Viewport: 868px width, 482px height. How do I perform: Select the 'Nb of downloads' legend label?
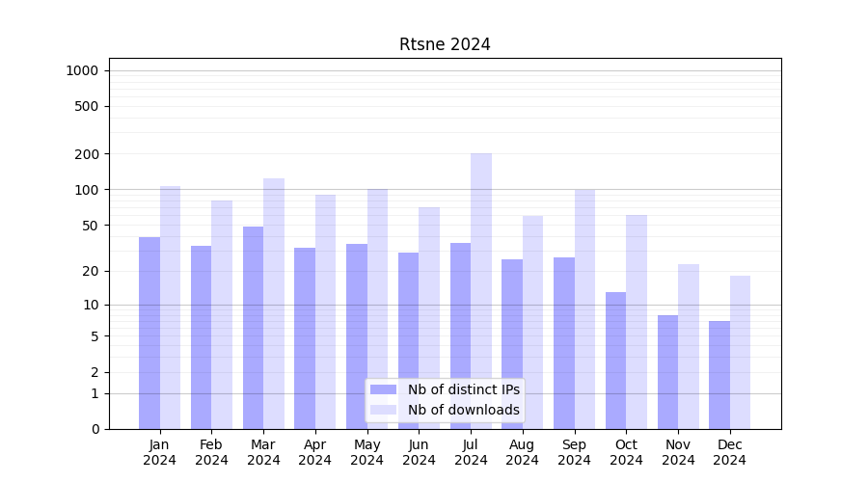(x=463, y=410)
